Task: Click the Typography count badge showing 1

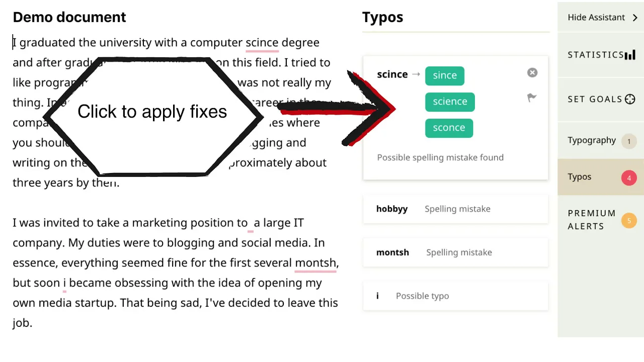Action: pos(629,141)
